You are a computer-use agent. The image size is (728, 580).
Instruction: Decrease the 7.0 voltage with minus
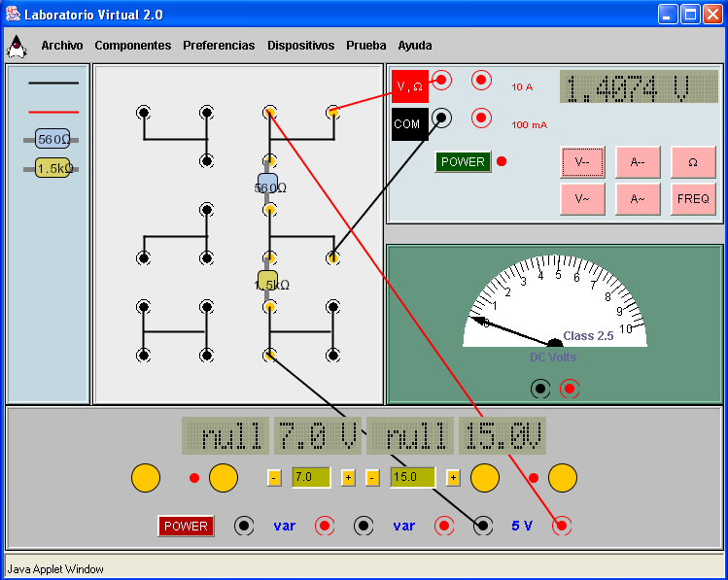point(274,477)
